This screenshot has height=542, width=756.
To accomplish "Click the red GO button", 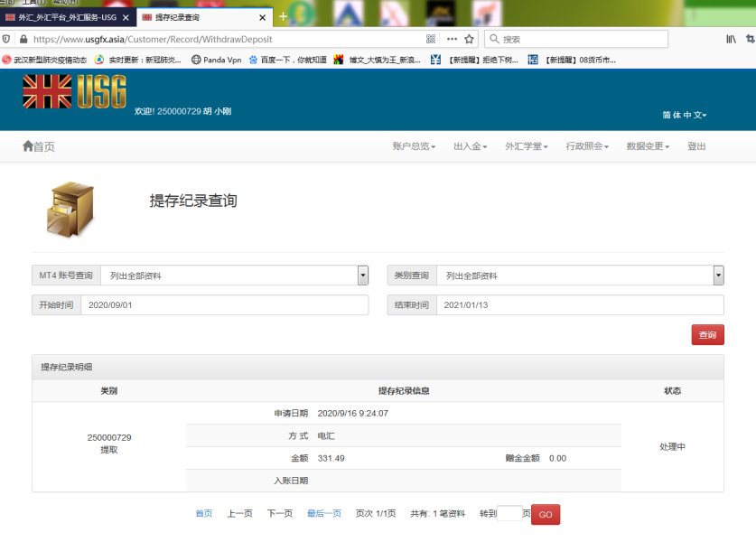I will click(546, 514).
